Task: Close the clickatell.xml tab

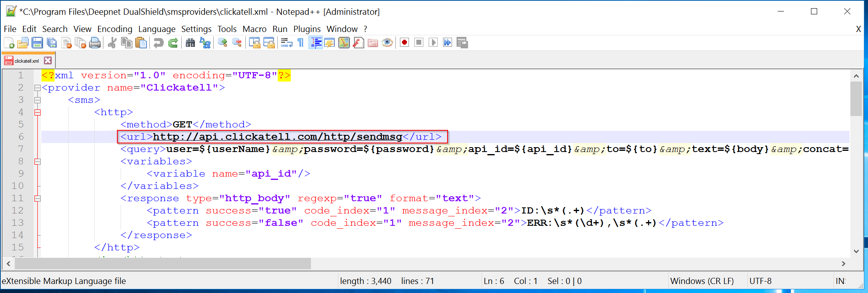Action: point(48,61)
